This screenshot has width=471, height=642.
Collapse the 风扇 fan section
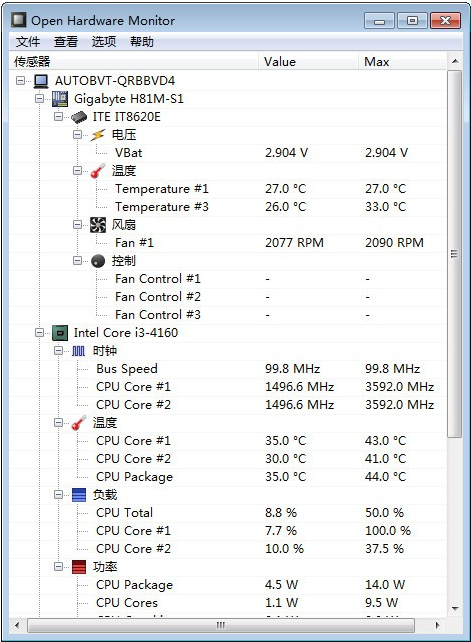(x=77, y=224)
